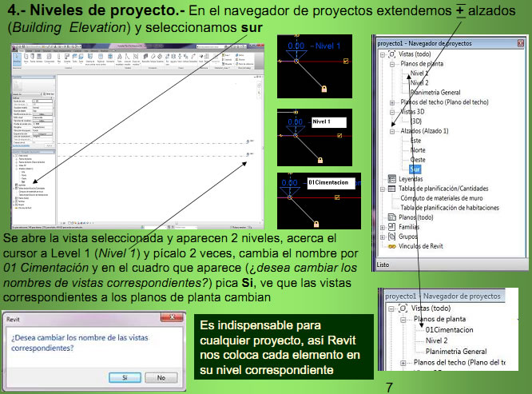Expand the Planos del techo node in upper browser
Screen dimensions: 532x394
click(391, 102)
